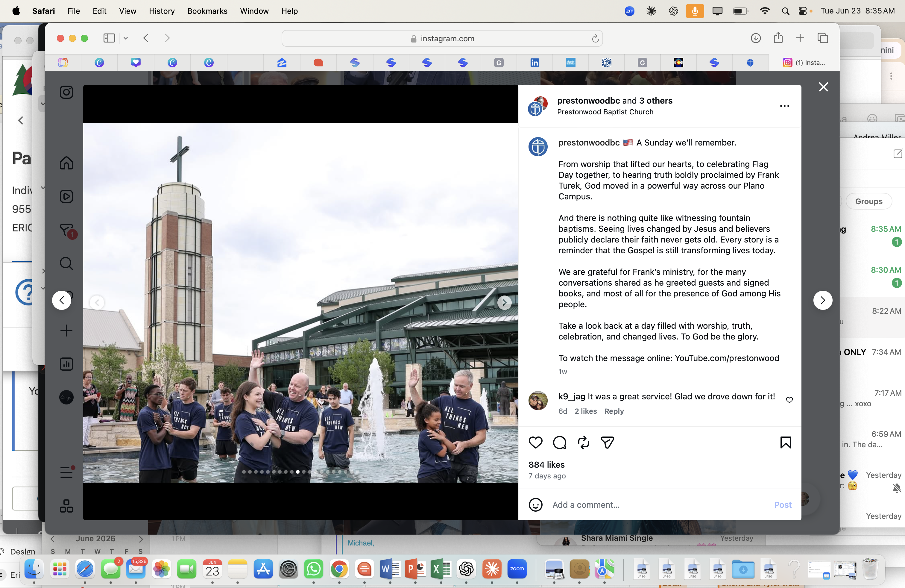Click Reply under k9_jag's comment
The height and width of the screenshot is (588, 905).
coord(614,411)
